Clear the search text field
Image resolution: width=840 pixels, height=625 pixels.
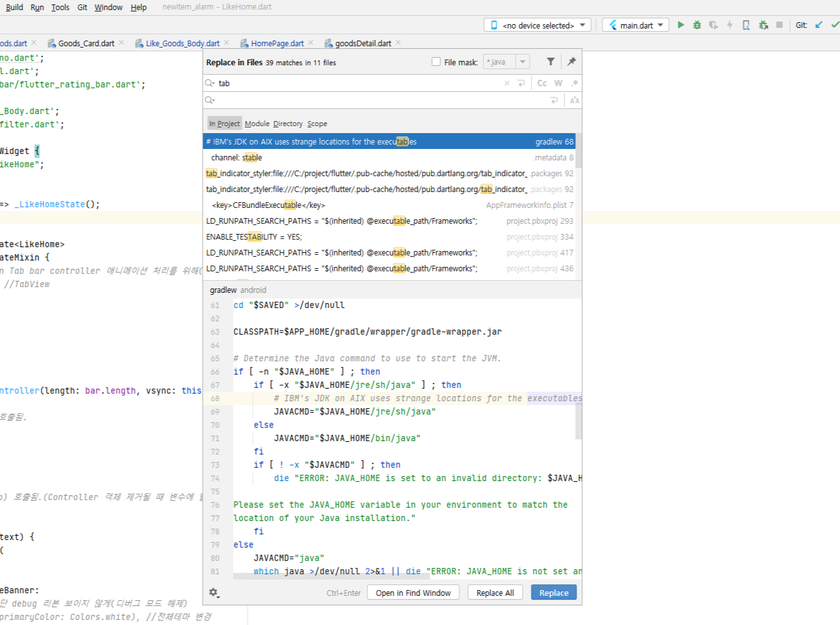(507, 83)
